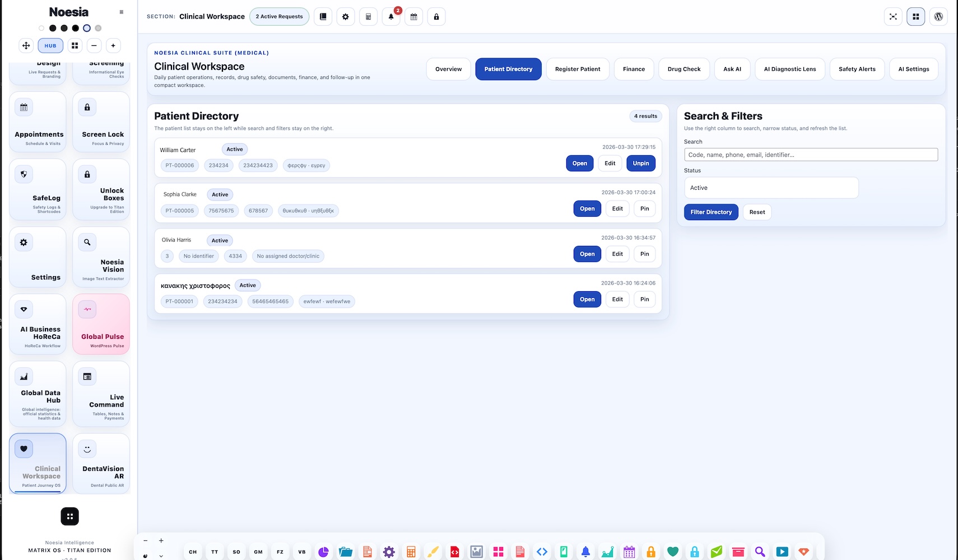Select the light blue outlined theme dot
The width and height of the screenshot is (958, 560).
tap(86, 28)
